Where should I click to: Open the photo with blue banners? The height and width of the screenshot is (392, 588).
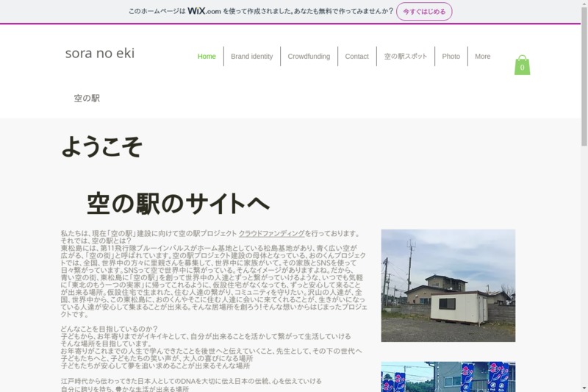tap(448, 377)
